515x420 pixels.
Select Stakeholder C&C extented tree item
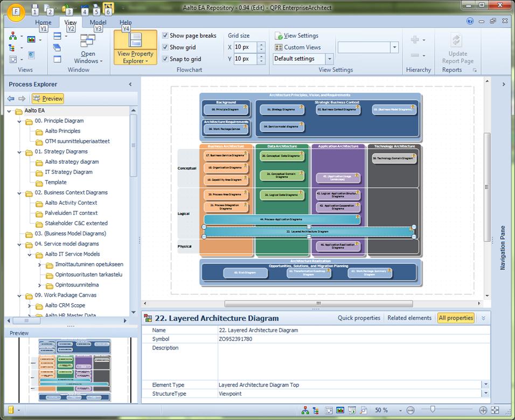[76, 223]
